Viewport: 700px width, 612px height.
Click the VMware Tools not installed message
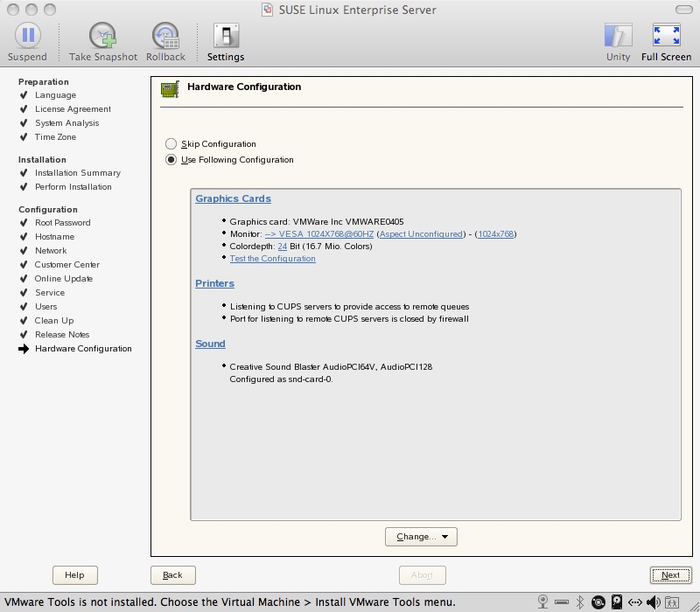(230, 602)
